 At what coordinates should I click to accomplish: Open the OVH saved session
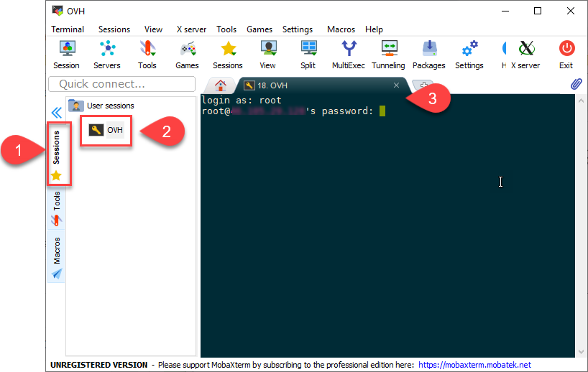pos(106,130)
